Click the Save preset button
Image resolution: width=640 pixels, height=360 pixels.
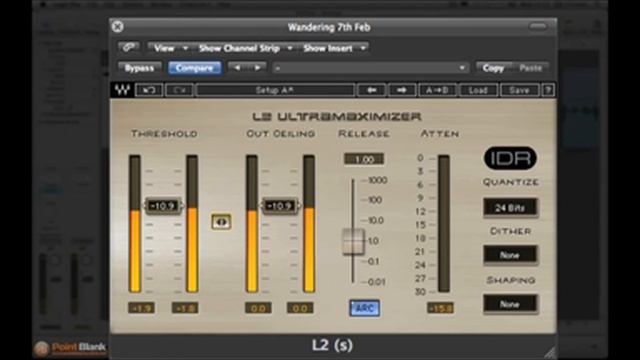point(519,90)
